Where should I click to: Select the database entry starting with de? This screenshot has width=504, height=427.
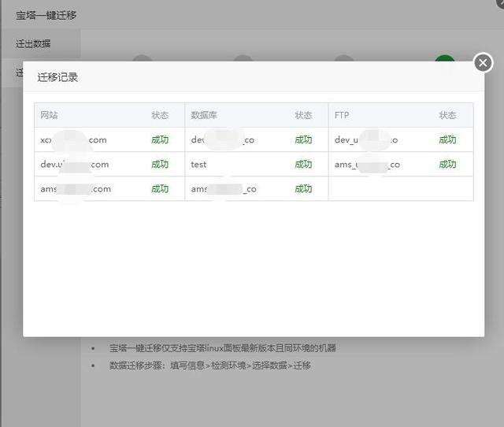pyautogui.click(x=222, y=140)
